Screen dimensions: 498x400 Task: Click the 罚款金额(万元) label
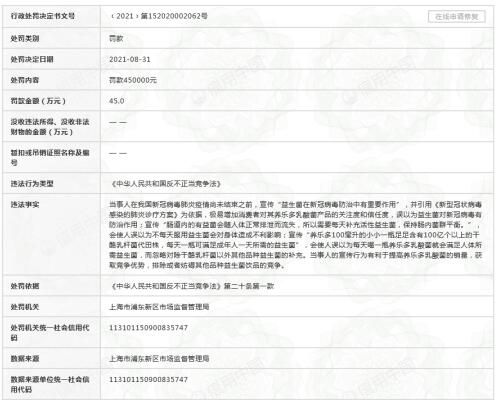click(x=38, y=101)
